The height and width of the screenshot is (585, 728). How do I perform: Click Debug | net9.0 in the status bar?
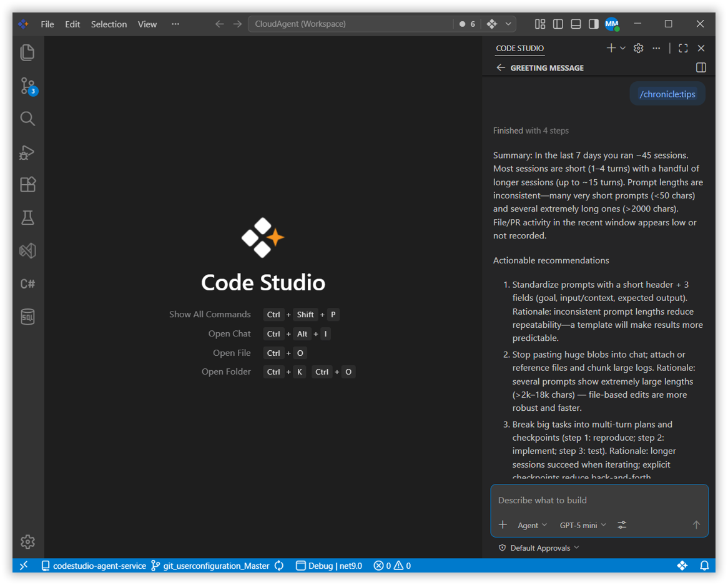(x=329, y=566)
